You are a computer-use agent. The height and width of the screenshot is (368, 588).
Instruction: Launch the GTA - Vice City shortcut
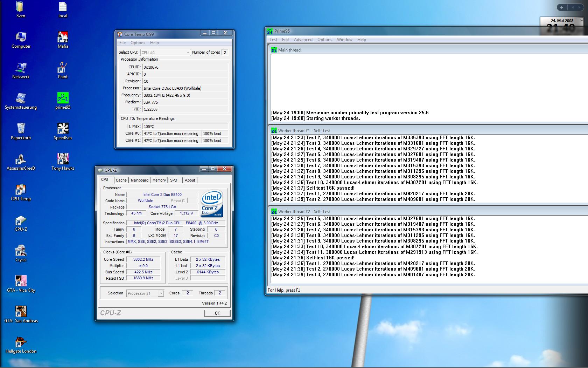coord(21,284)
